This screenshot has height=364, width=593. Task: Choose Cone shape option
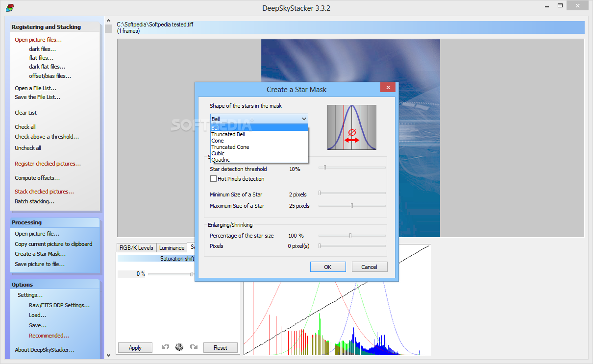pos(259,141)
